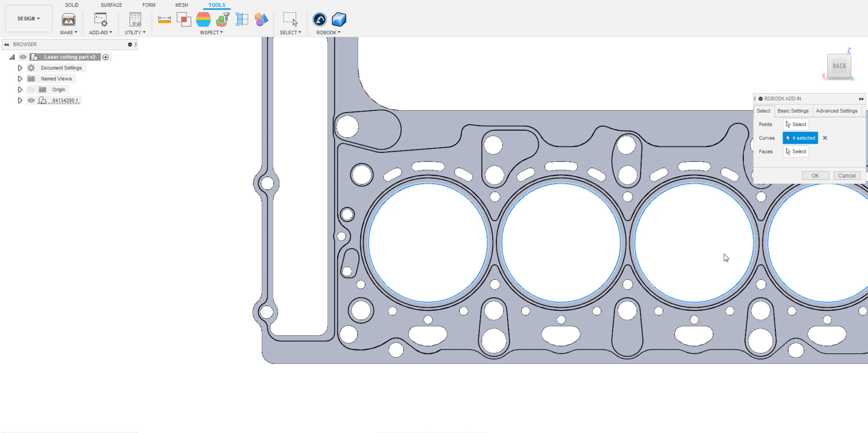Click the blue cube icon under ROBODK
This screenshot has width=868, height=433.
click(x=339, y=19)
